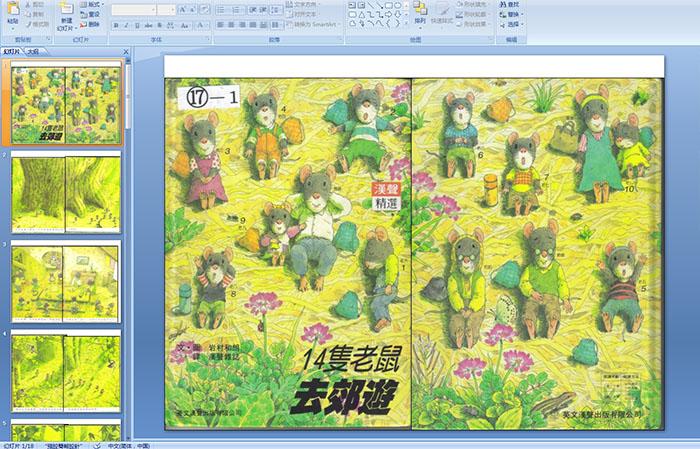
Task: Select the Down Arrow block shape
Action: click(398, 15)
